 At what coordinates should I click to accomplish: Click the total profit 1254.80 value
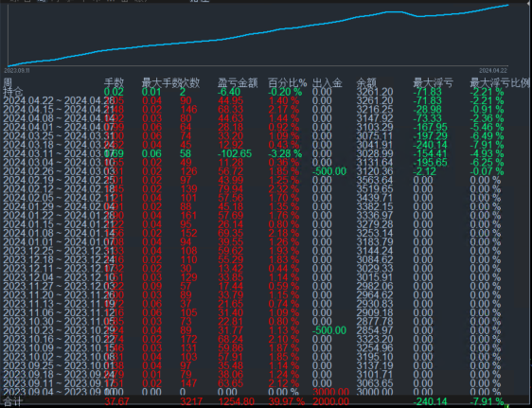point(236,402)
